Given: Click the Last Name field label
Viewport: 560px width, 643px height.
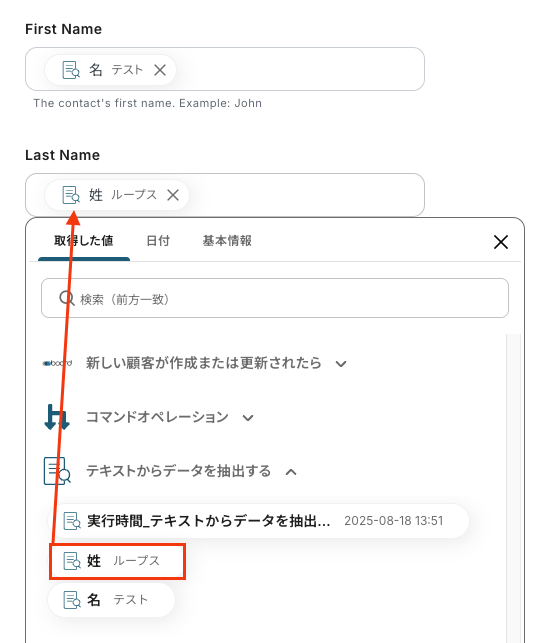Looking at the screenshot, I should pyautogui.click(x=62, y=155).
